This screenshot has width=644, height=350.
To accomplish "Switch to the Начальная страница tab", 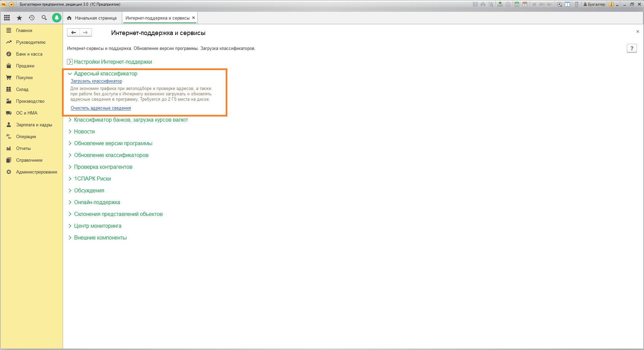I will [x=92, y=18].
